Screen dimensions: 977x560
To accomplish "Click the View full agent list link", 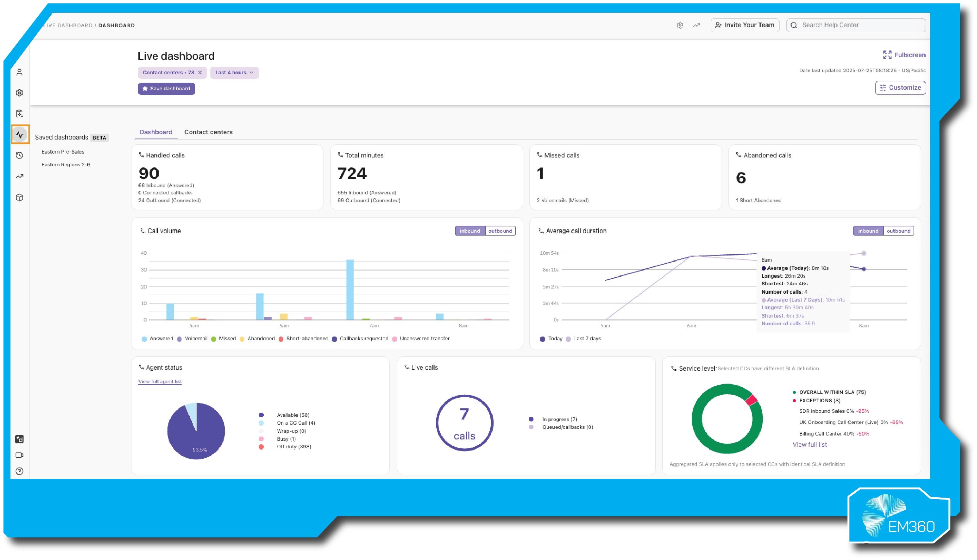I will click(160, 382).
